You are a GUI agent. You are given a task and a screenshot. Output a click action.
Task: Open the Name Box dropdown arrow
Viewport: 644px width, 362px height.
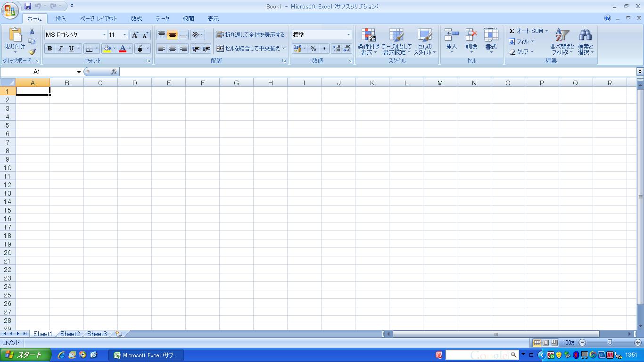tap(79, 72)
